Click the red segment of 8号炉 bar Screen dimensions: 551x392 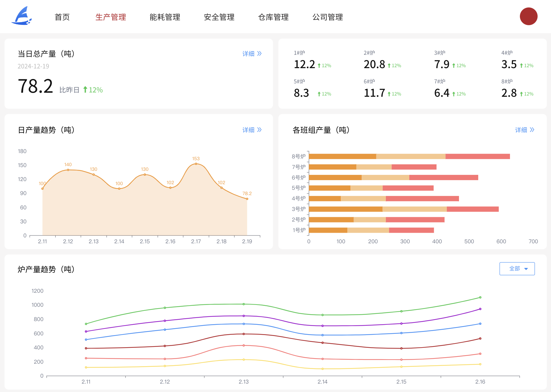click(x=477, y=156)
